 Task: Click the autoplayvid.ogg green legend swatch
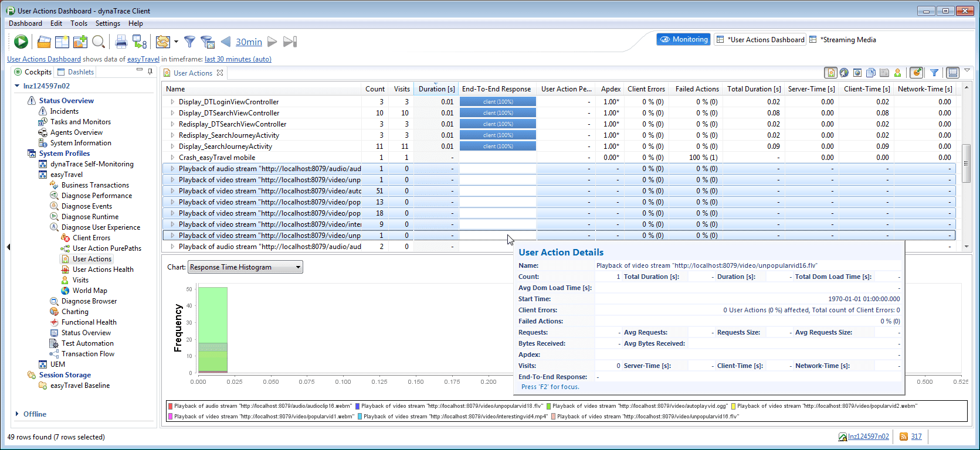click(x=548, y=405)
